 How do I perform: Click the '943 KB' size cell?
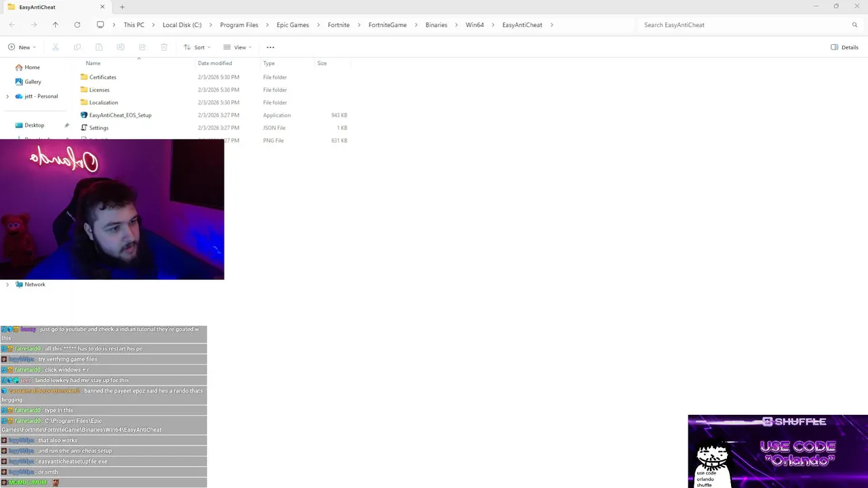pos(339,115)
